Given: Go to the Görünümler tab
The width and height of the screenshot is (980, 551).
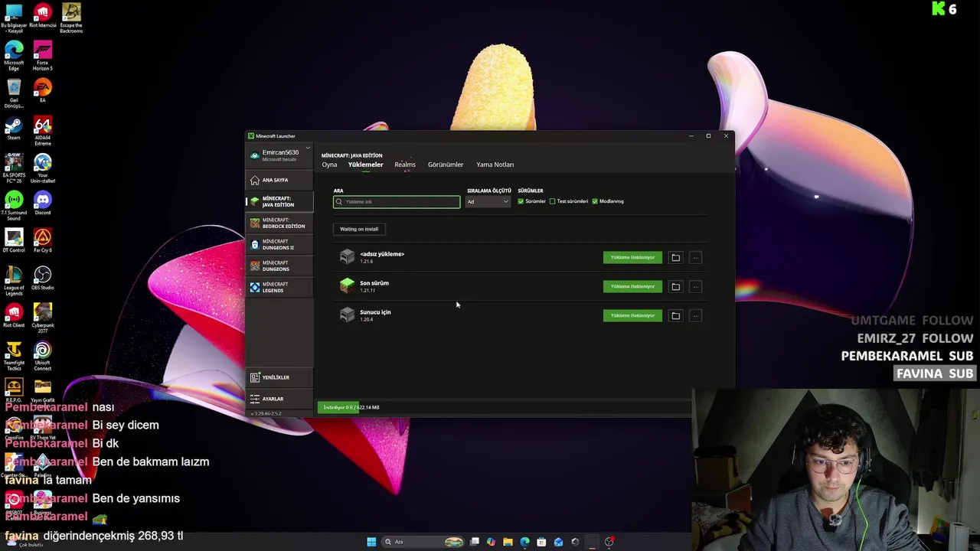Looking at the screenshot, I should tap(446, 165).
